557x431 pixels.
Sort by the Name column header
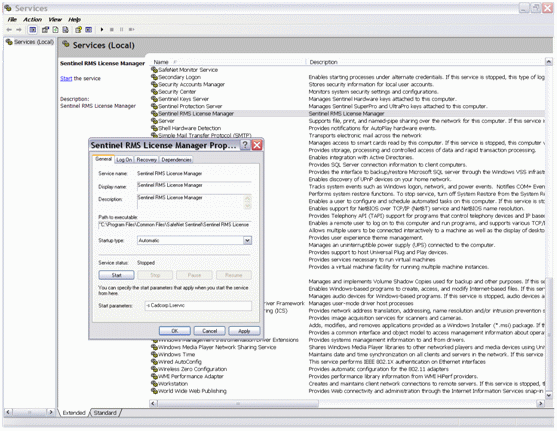(227, 62)
